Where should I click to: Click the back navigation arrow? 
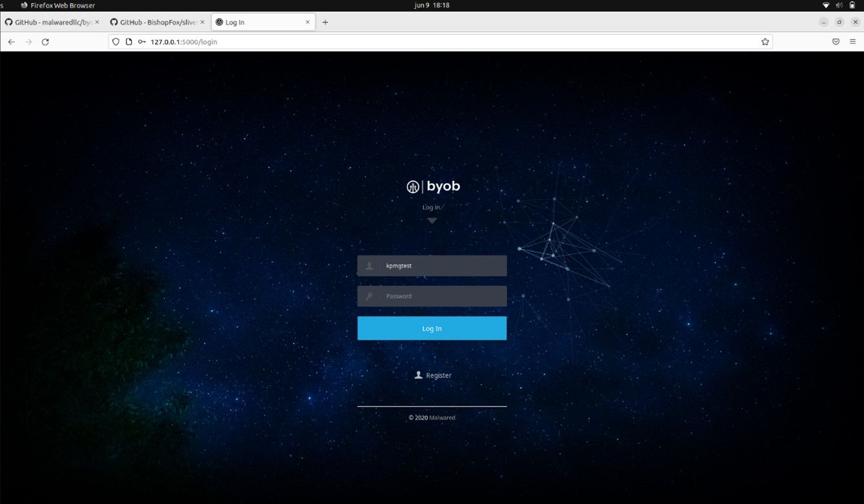click(11, 42)
